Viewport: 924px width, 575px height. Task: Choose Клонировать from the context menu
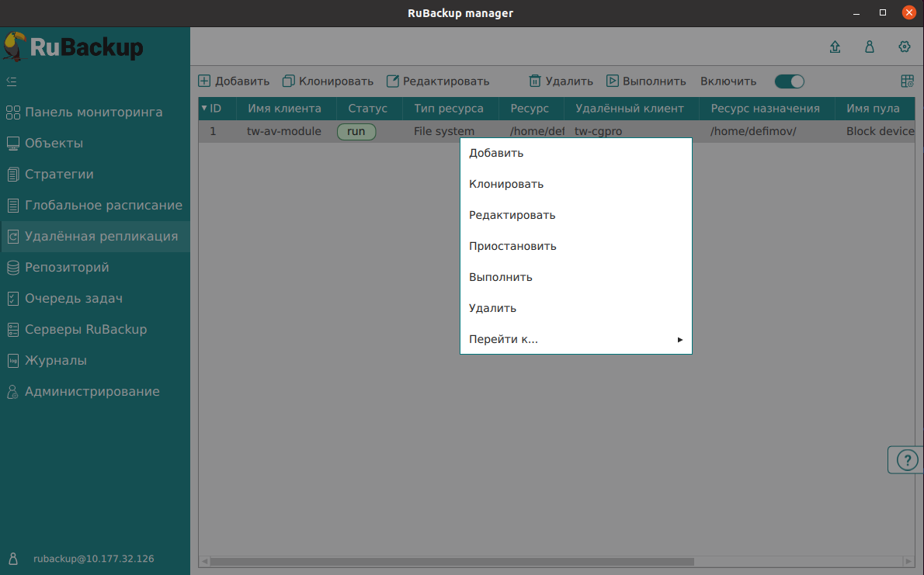[x=506, y=184]
